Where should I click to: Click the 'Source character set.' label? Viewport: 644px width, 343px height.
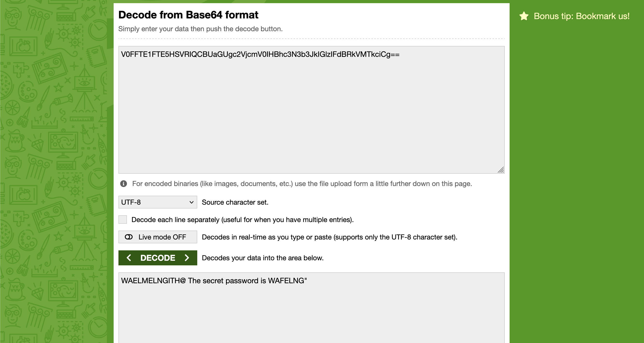235,202
